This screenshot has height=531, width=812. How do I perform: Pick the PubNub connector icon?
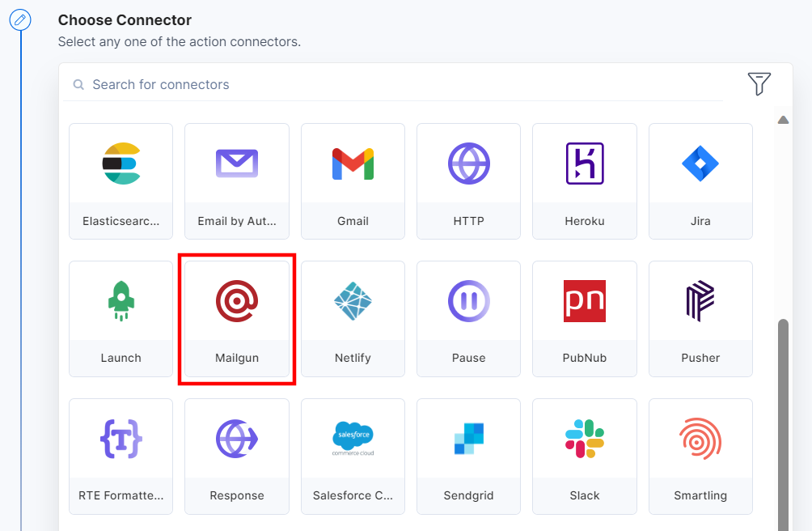click(x=585, y=301)
